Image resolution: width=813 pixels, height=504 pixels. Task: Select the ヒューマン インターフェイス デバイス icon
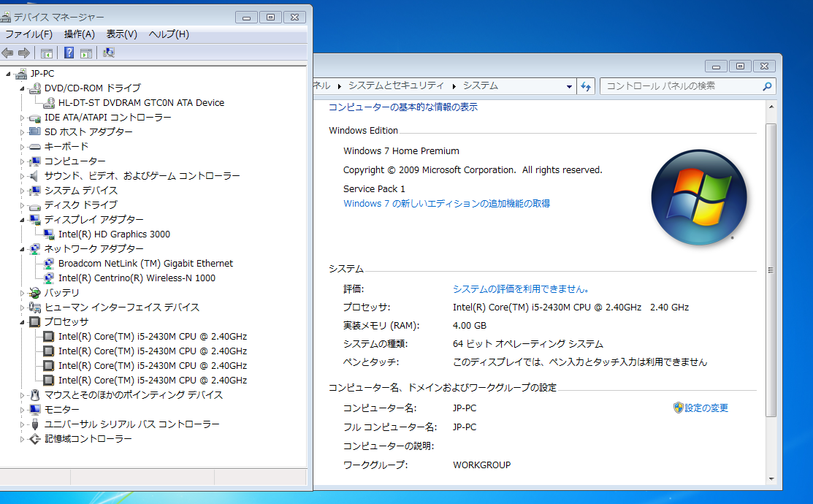click(x=35, y=307)
